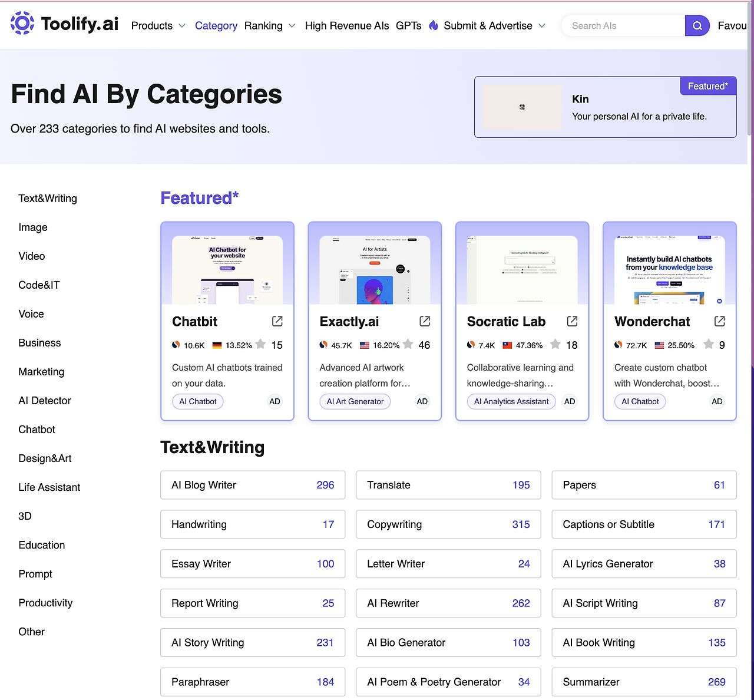Open High Revenue AIs page
Screen dimensions: 754x700
347,25
